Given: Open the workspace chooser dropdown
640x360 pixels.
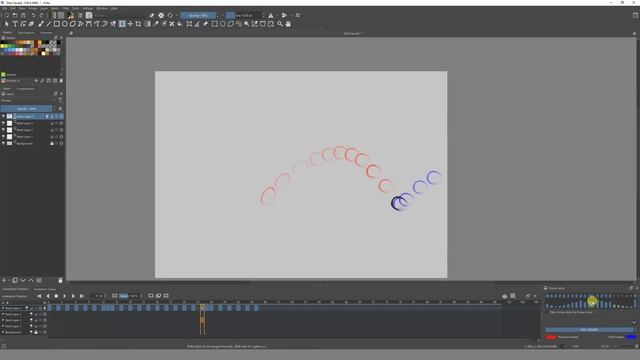Looking at the screenshot, I should pos(635,16).
